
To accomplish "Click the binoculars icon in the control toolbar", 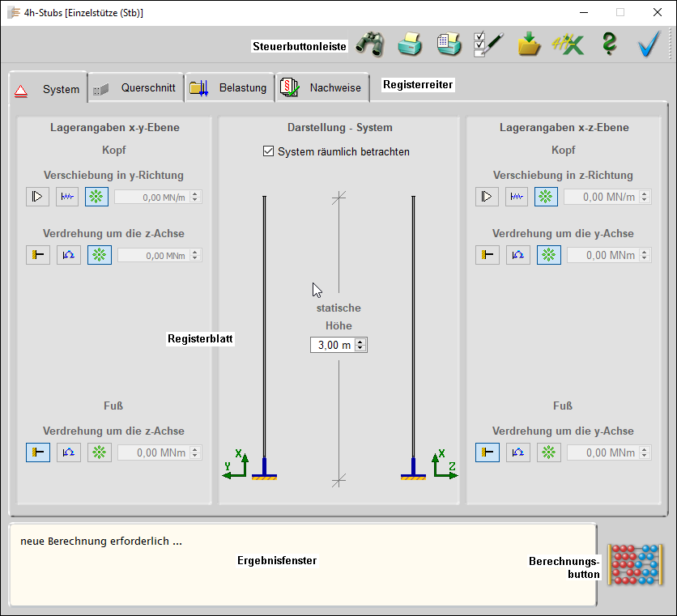I will pos(370,45).
